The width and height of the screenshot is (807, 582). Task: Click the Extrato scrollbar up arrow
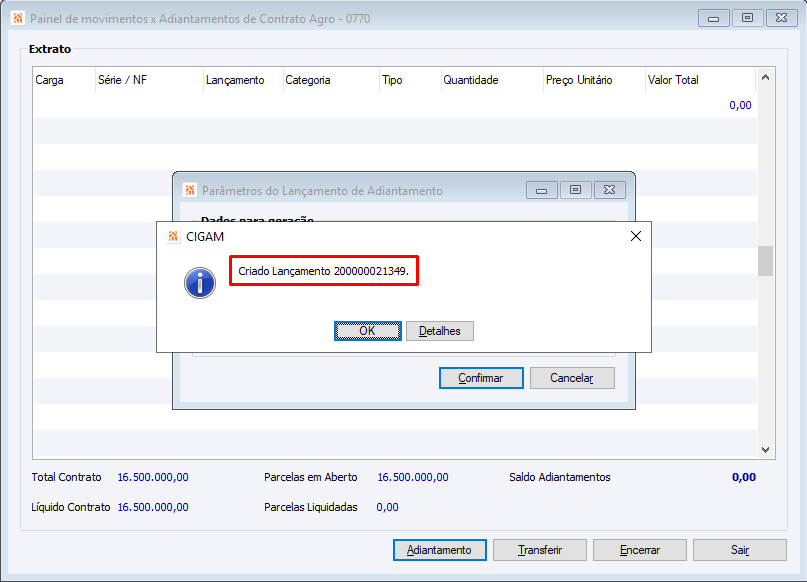point(765,78)
